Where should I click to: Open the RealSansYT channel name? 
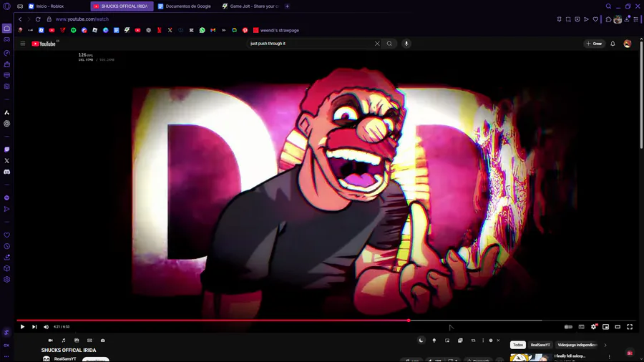(65, 358)
